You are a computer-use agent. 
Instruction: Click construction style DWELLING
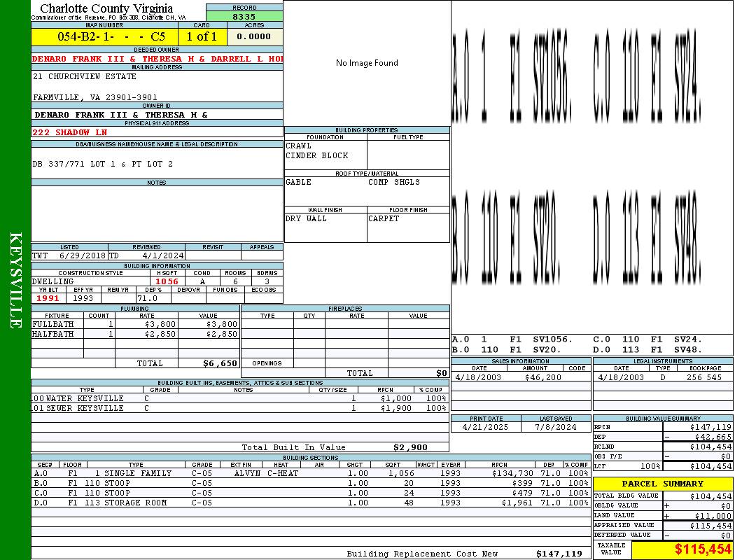click(53, 281)
